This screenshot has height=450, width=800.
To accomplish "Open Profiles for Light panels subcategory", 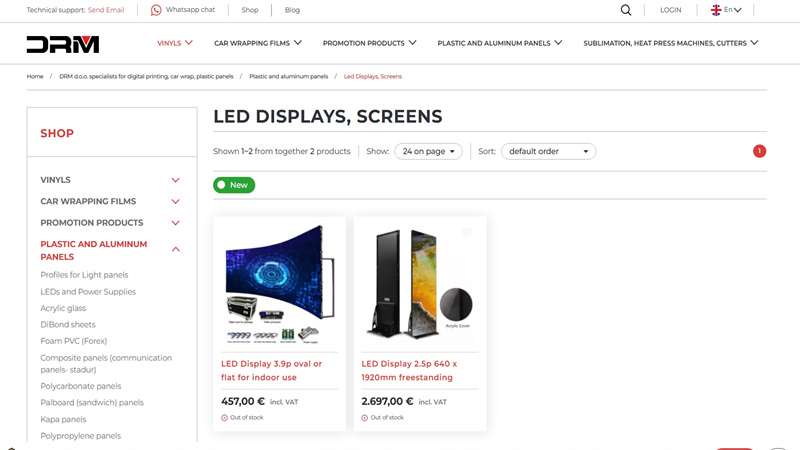I will point(84,274).
